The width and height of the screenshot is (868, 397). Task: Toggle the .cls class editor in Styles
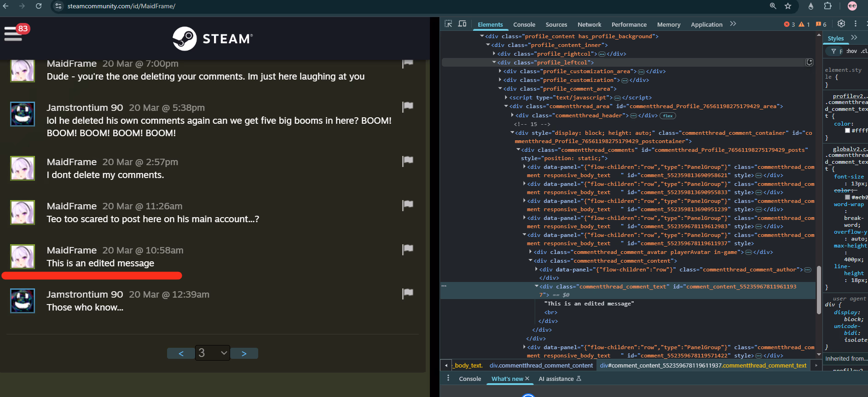[x=864, y=51]
